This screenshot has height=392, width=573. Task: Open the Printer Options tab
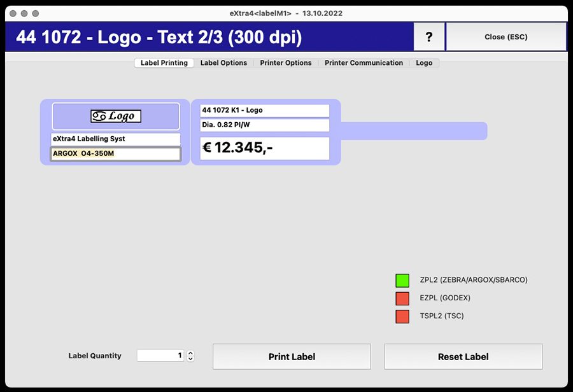click(x=286, y=63)
